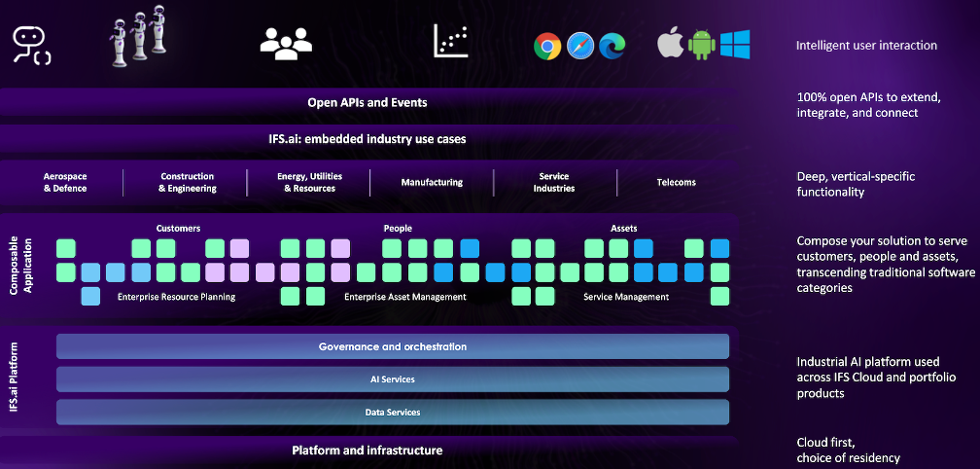
Task: Select the Aerospace & Defence industry
Action: (x=65, y=182)
